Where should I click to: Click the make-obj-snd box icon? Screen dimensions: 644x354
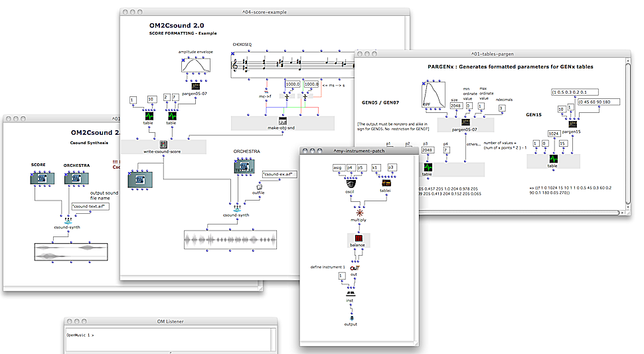click(x=283, y=122)
